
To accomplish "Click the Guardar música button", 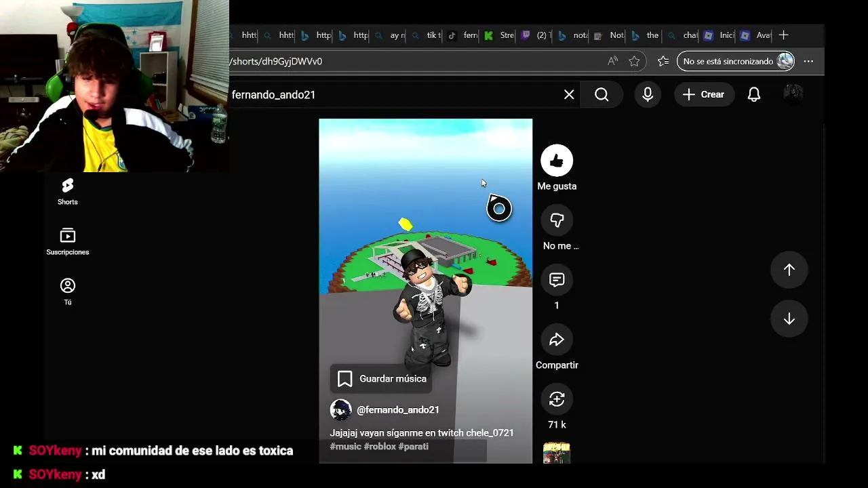I will pos(382,379).
